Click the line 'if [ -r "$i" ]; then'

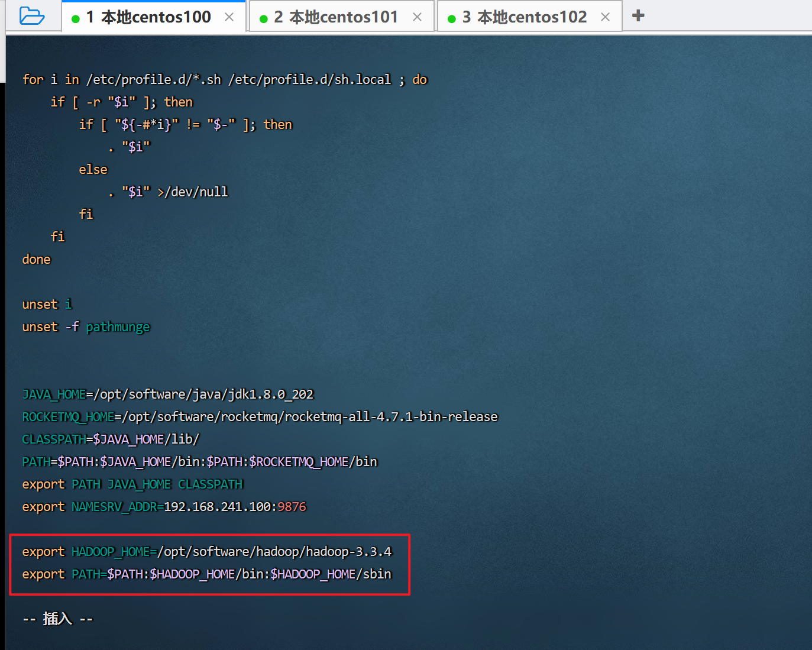[122, 102]
